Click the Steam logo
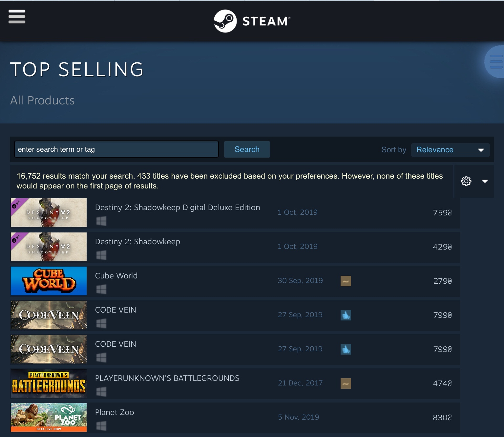 (x=252, y=21)
